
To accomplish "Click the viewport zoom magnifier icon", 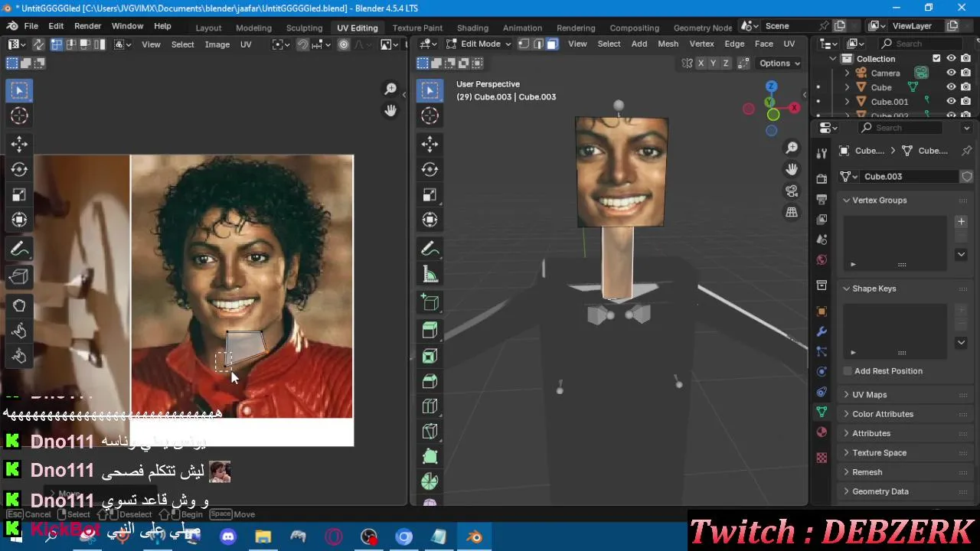I will pyautogui.click(x=792, y=148).
